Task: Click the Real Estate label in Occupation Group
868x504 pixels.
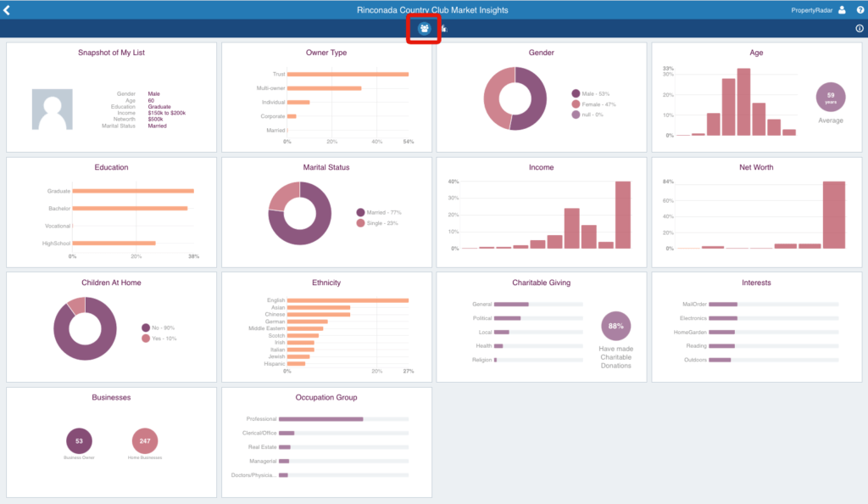Action: tap(262, 447)
